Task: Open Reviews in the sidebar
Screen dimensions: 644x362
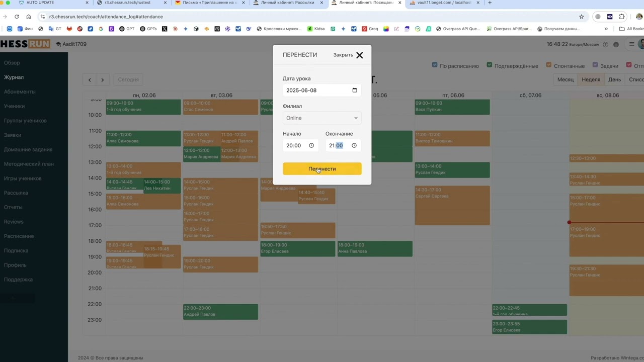Action: (14, 222)
